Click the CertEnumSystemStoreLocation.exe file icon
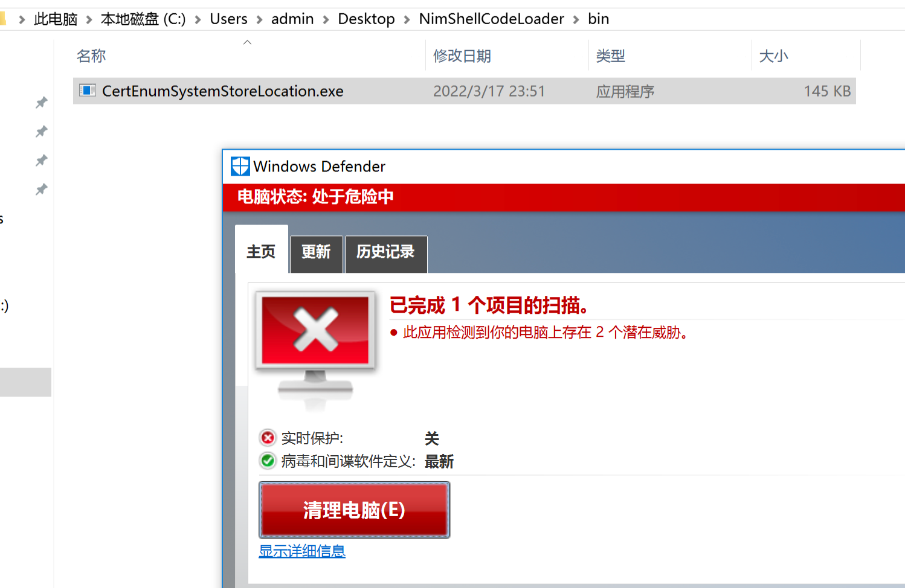905x588 pixels. coord(88,91)
